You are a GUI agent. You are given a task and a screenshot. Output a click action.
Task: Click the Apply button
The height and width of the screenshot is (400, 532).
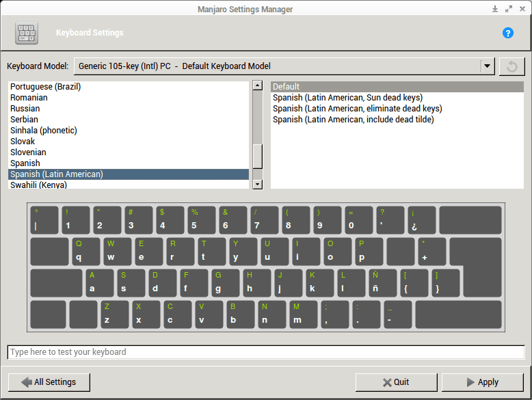(483, 382)
